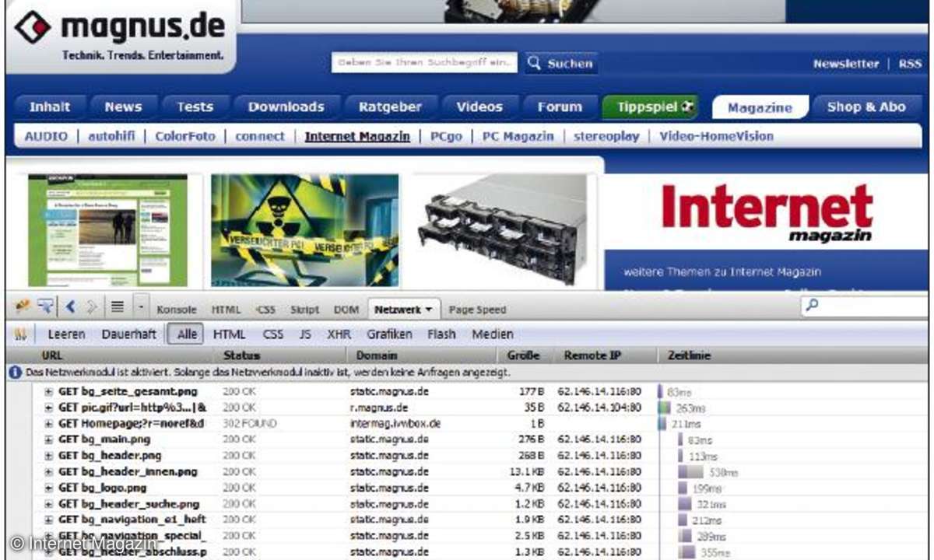Click the Leeren button
This screenshot has height=560, width=934.
click(66, 334)
